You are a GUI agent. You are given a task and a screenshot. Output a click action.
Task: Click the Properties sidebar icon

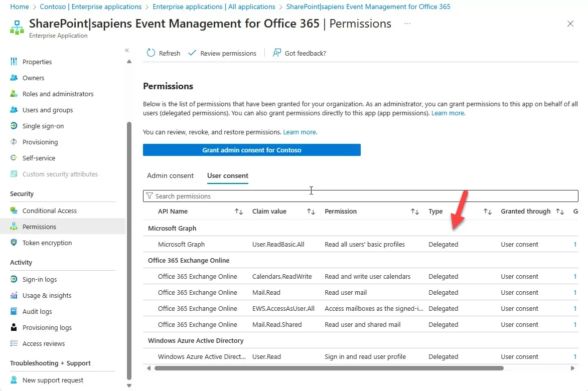[x=14, y=62]
